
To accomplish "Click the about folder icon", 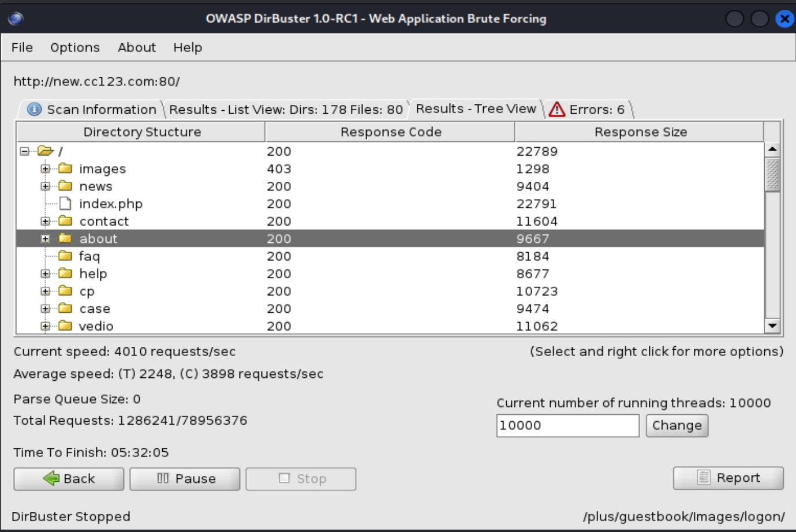I will pos(65,238).
